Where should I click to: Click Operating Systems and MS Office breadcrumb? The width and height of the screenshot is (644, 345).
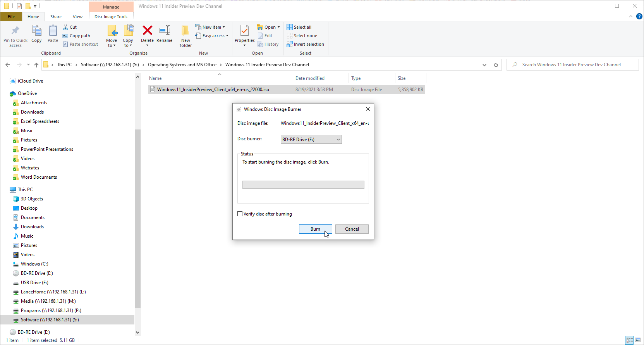click(x=182, y=65)
